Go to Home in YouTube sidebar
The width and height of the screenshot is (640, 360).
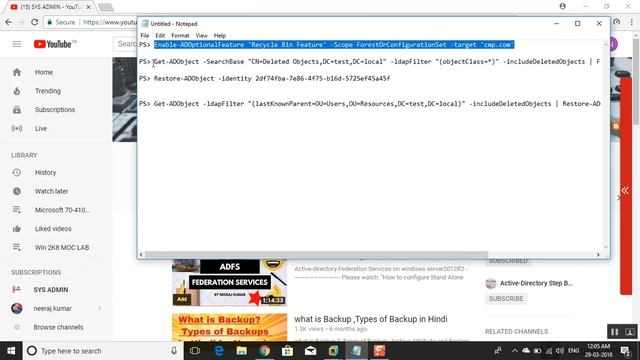pyautogui.click(x=44, y=72)
